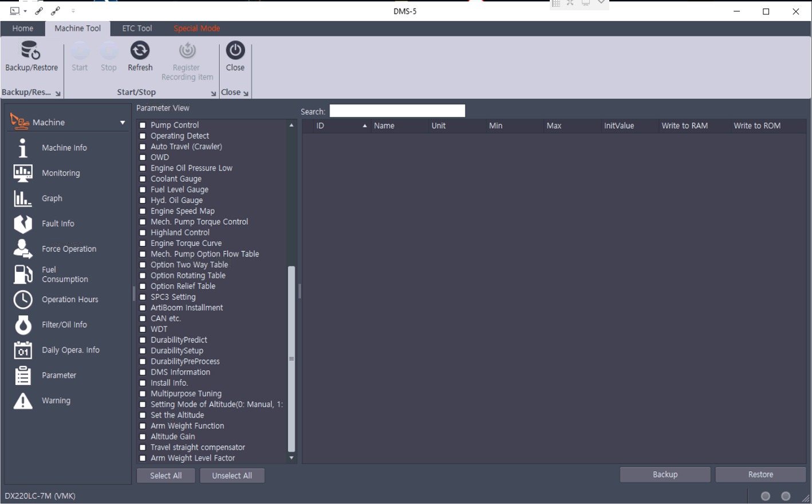Screen dimensions: 812x504
Task: Open Machine Info in the sidebar
Action: (x=64, y=148)
